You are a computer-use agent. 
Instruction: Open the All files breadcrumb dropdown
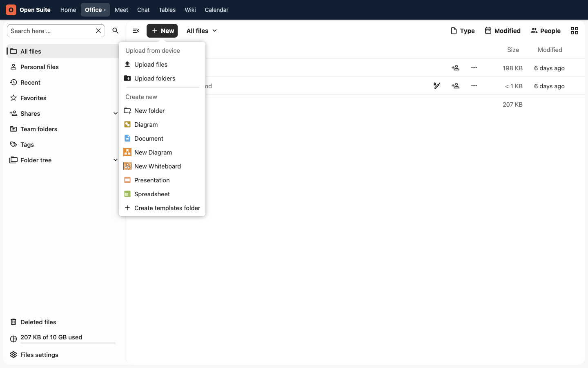(x=202, y=31)
